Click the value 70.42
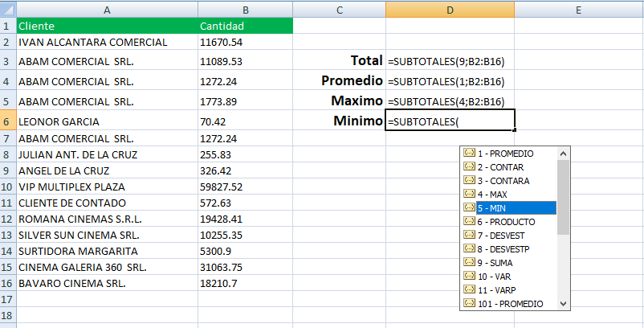 [213, 122]
